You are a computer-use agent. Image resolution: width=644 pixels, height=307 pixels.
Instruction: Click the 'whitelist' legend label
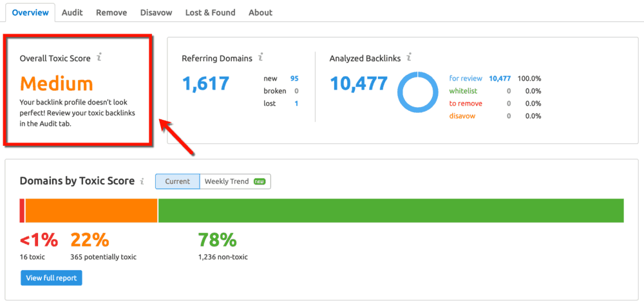(x=463, y=91)
